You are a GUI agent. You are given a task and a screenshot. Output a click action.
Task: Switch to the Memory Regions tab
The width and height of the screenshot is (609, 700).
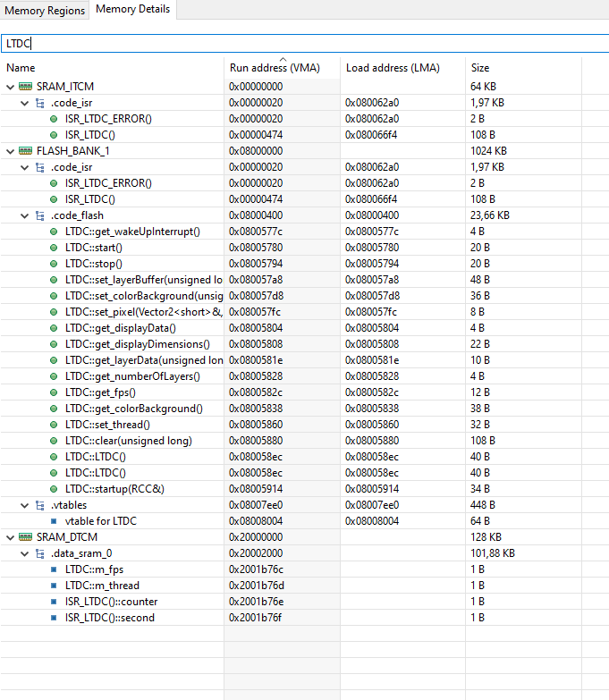tap(45, 10)
